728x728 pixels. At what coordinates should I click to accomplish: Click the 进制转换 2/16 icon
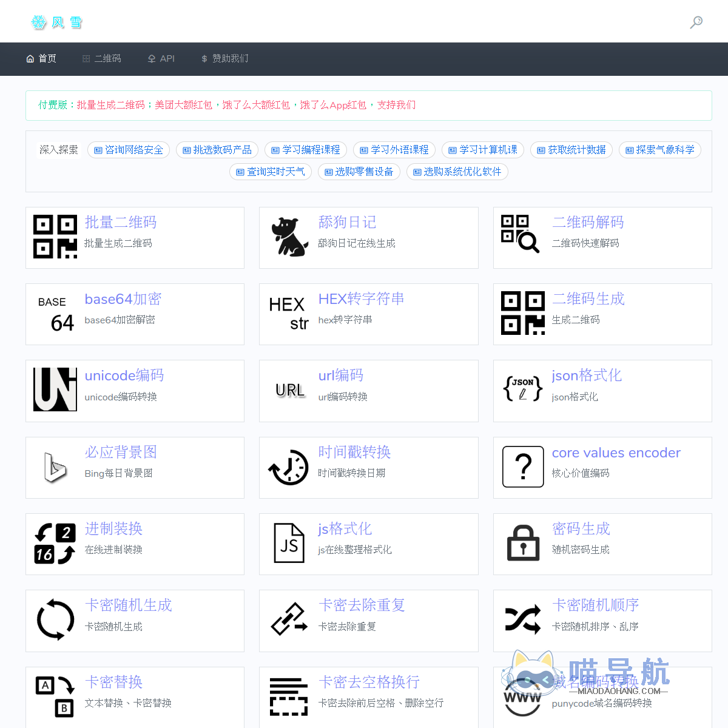[55, 544]
